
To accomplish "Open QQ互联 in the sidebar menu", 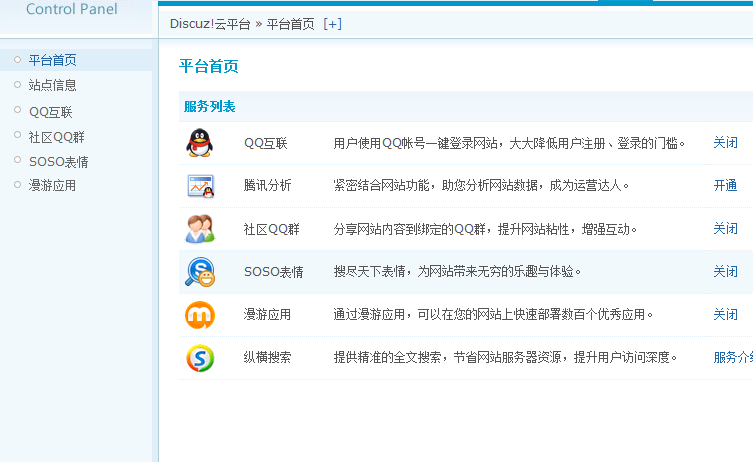I will pyautogui.click(x=50, y=112).
